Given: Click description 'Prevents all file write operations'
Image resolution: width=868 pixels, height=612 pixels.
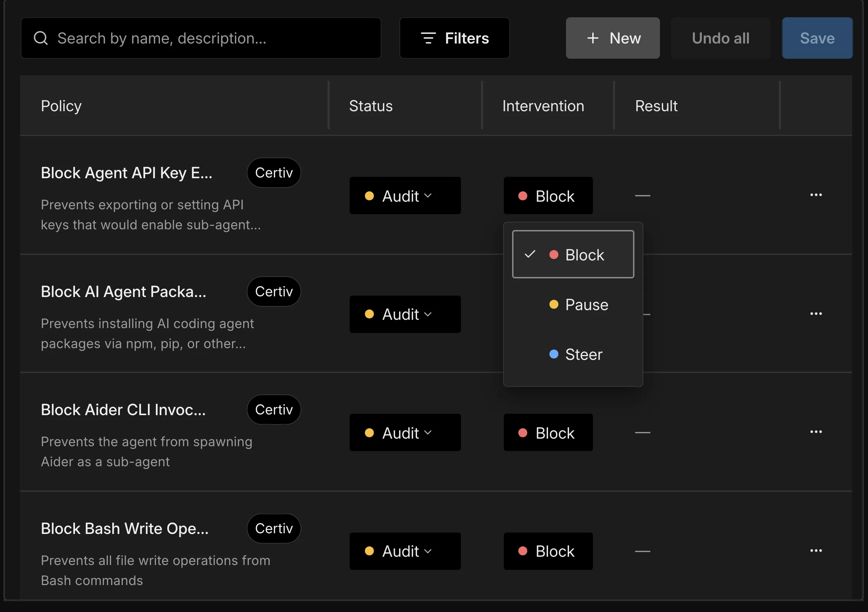Looking at the screenshot, I should point(156,561).
